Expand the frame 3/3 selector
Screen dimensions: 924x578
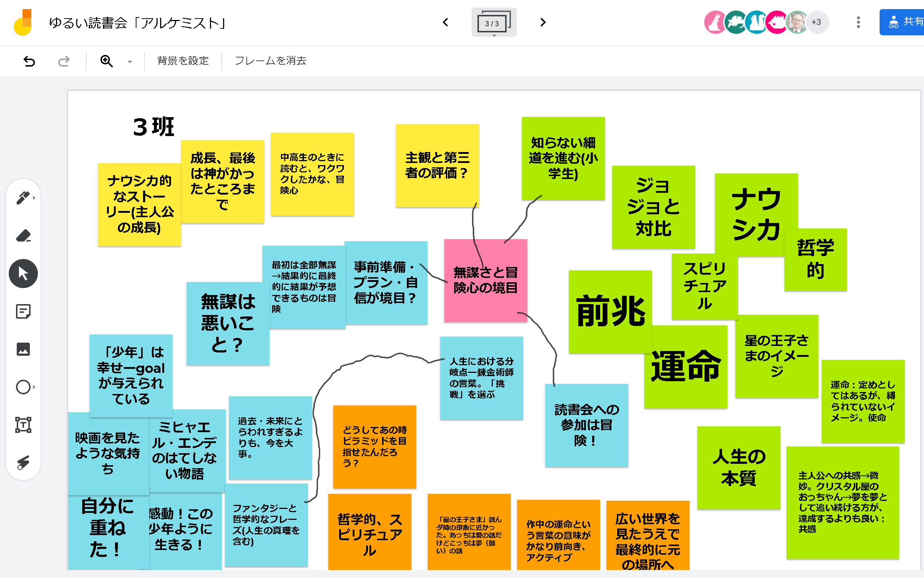tap(494, 23)
